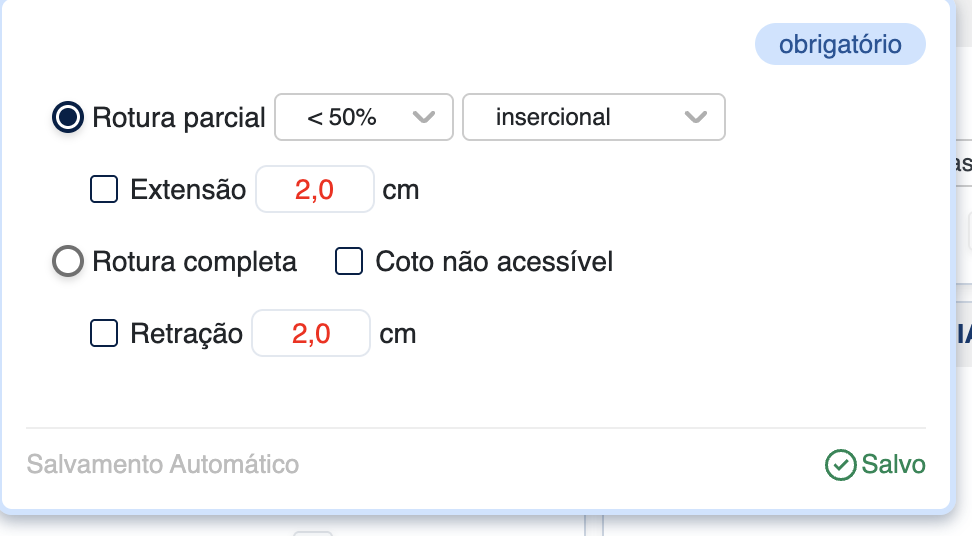
Task: Expand the insercional dropdown
Action: (593, 117)
